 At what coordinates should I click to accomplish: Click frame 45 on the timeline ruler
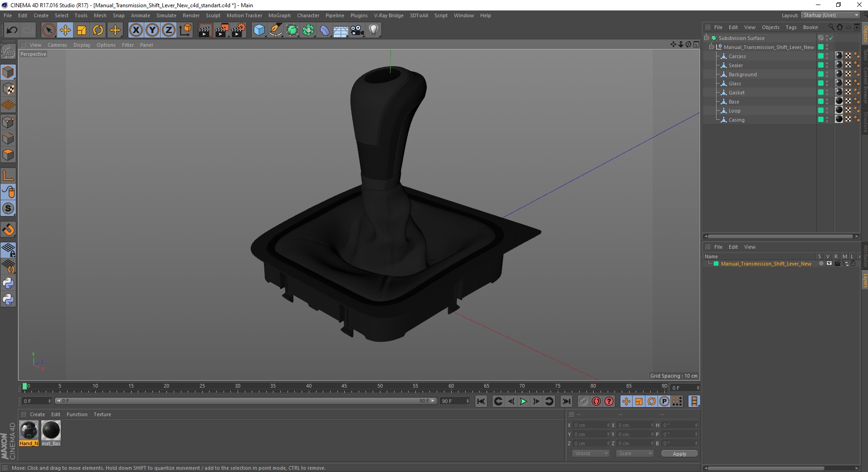344,387
